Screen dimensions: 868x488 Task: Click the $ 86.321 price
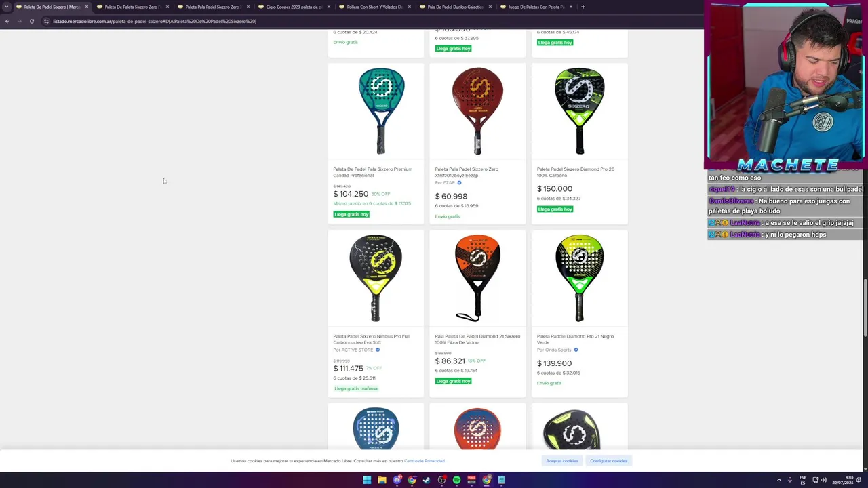point(450,361)
